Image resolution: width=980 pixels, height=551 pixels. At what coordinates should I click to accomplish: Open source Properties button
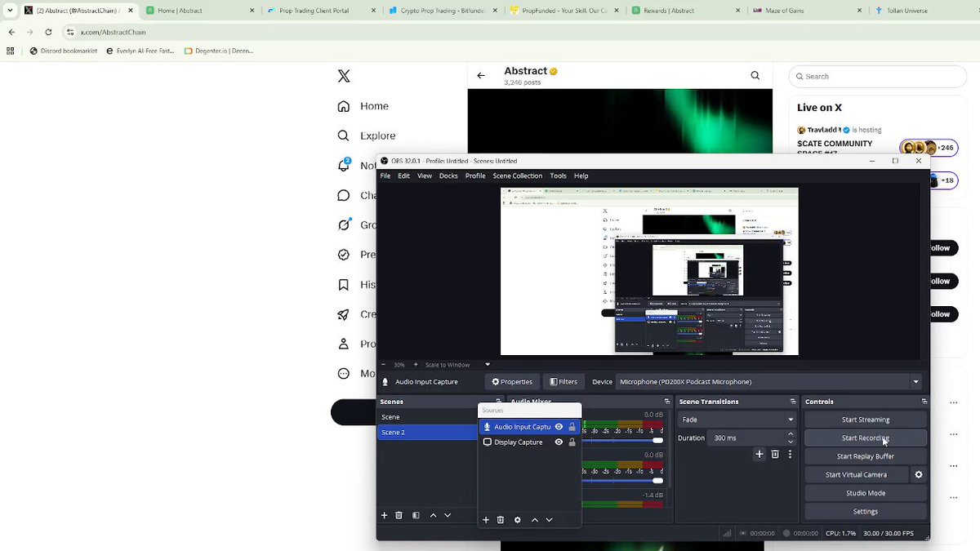pyautogui.click(x=512, y=381)
